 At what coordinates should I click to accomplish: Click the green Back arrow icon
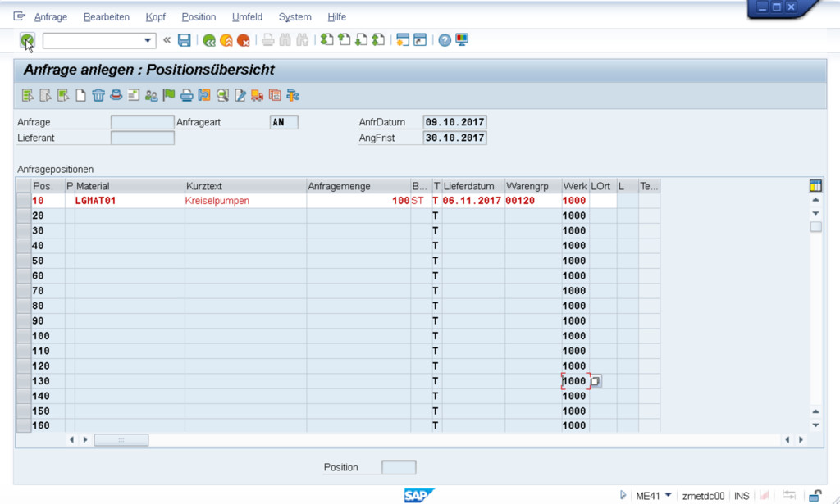point(209,40)
